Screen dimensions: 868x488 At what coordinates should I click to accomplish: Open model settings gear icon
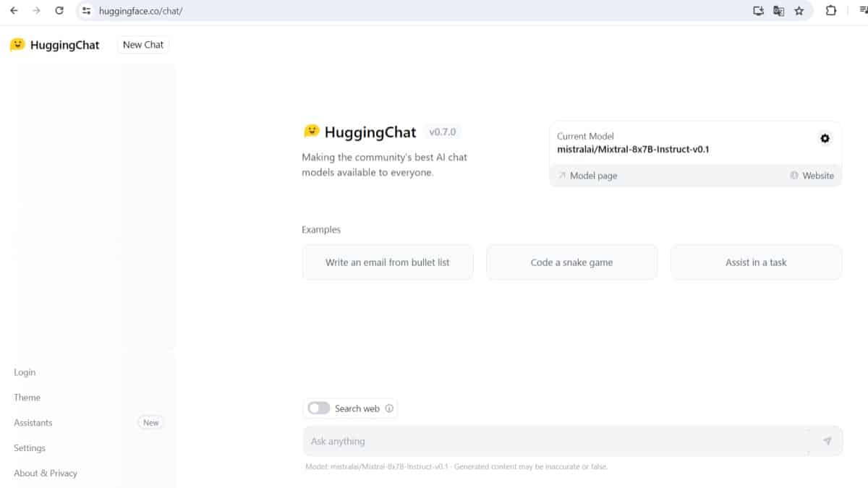(825, 138)
